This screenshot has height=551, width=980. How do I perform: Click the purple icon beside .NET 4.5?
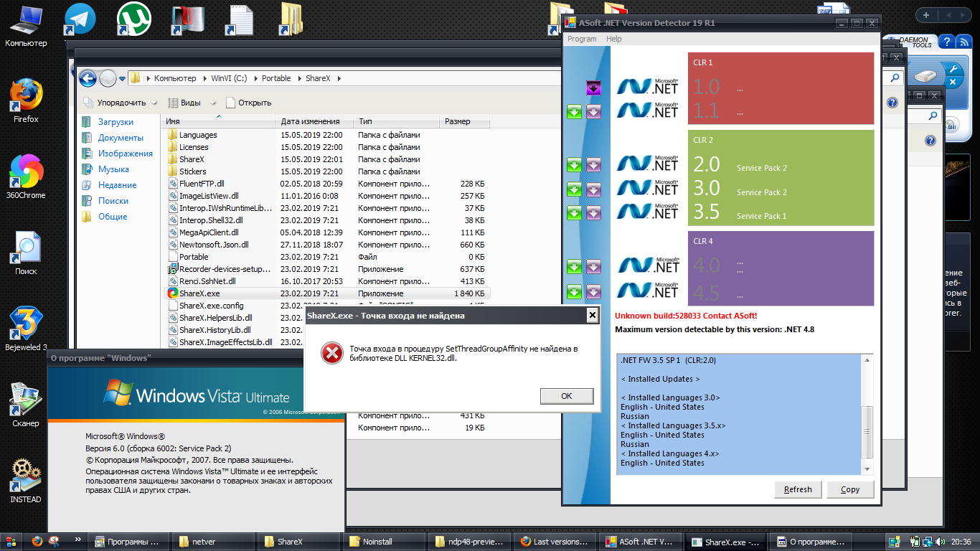593,291
